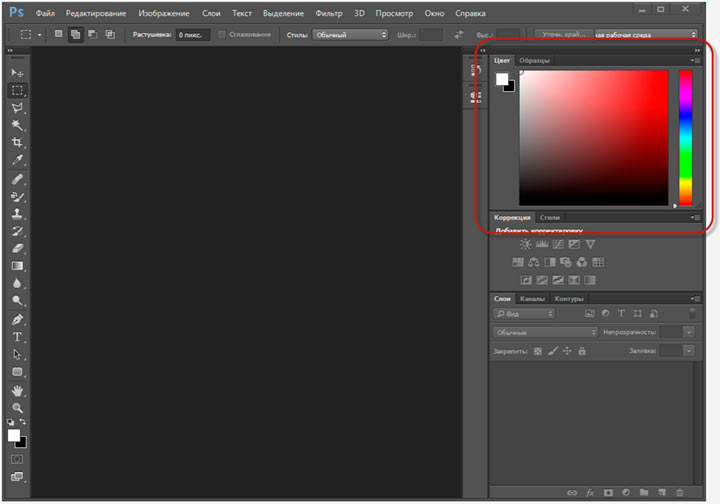Click the Levels adjustment icon

pos(542,244)
